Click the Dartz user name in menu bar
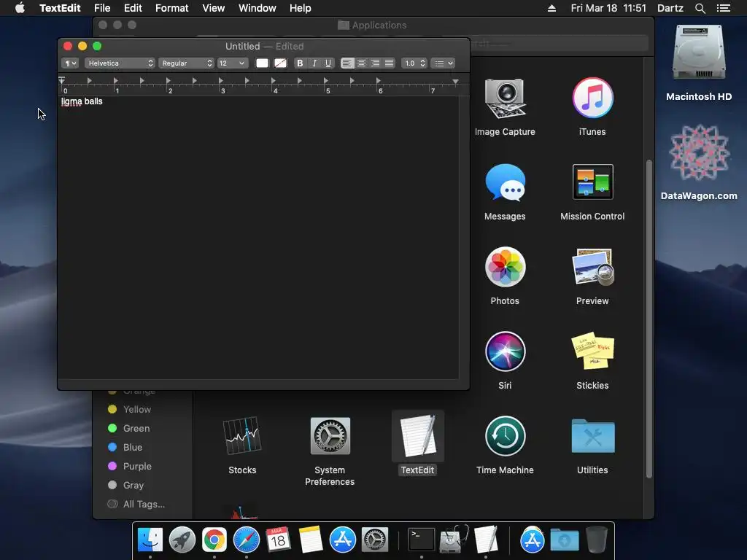Screen dimensions: 747x560 pos(670,8)
